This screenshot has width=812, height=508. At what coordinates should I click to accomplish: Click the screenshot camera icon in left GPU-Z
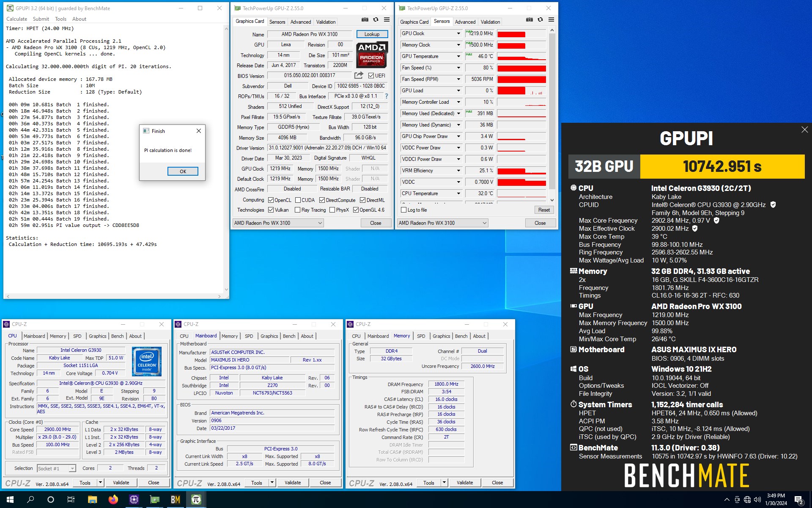[x=365, y=19]
